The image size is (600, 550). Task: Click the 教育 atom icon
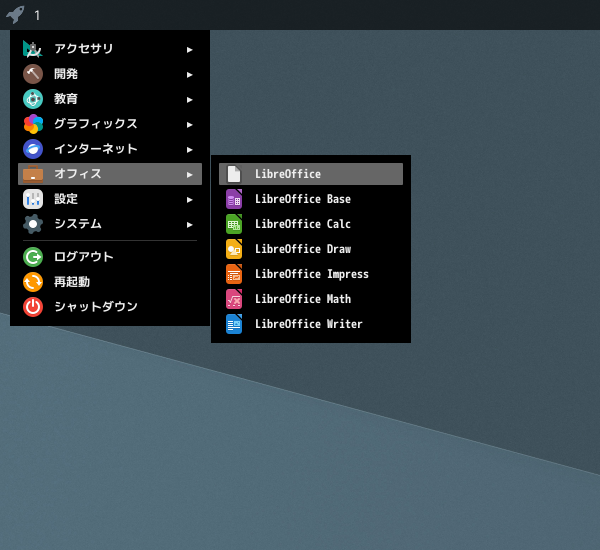[33, 99]
